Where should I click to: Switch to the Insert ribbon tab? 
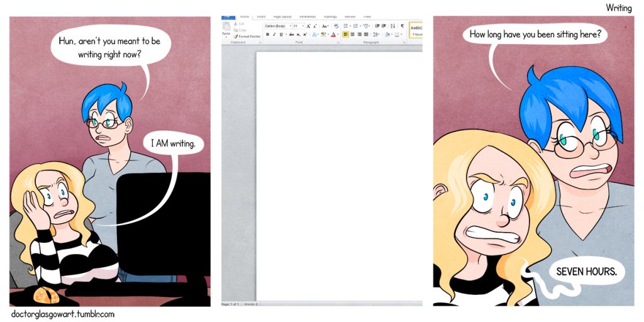(261, 16)
